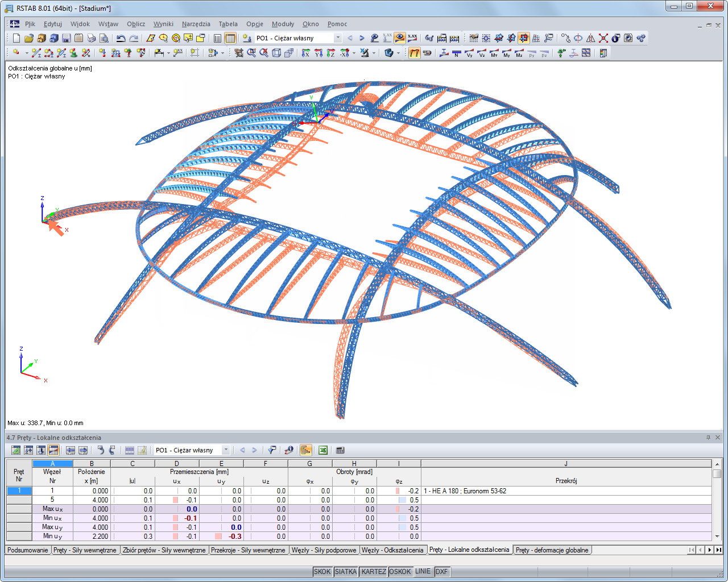728x582 pixels.
Task: Print the current view
Action: click(x=91, y=38)
